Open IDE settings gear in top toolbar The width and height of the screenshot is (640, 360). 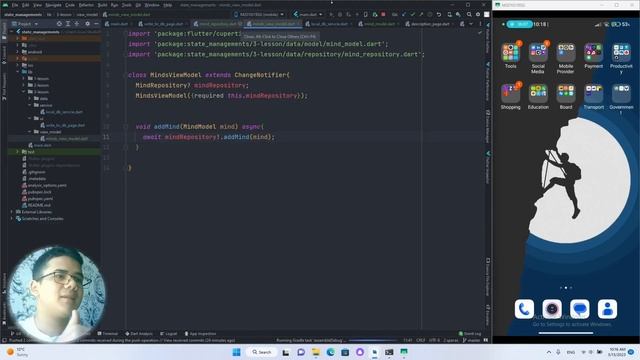pyautogui.click(x=478, y=14)
